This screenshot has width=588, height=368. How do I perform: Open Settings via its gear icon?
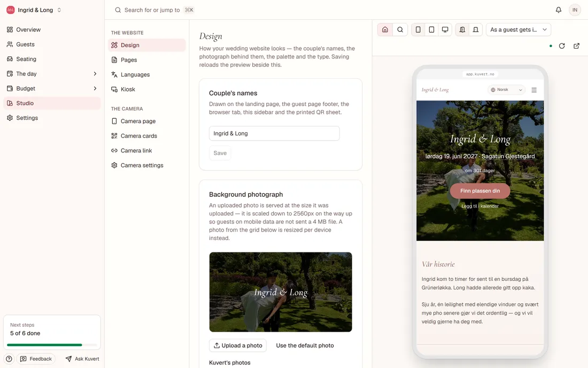pos(10,118)
